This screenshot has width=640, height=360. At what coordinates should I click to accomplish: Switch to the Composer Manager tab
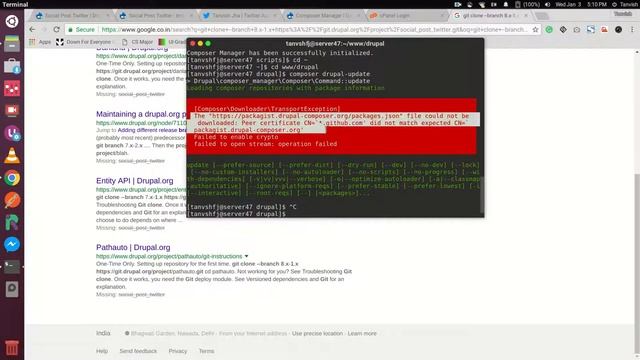point(324,16)
